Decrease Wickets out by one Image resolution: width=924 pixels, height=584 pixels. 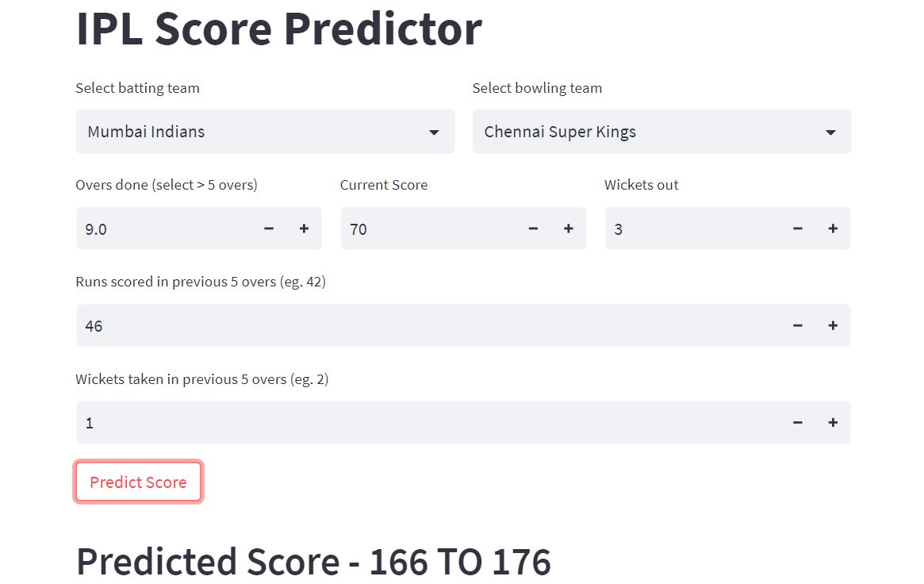797,229
